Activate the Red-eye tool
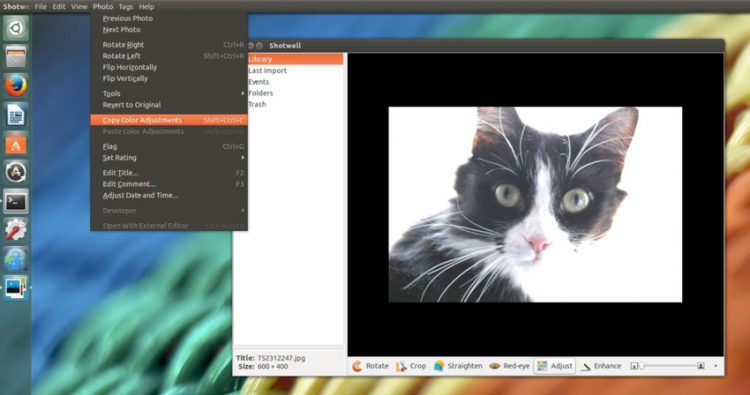The width and height of the screenshot is (750, 395). pyautogui.click(x=509, y=366)
